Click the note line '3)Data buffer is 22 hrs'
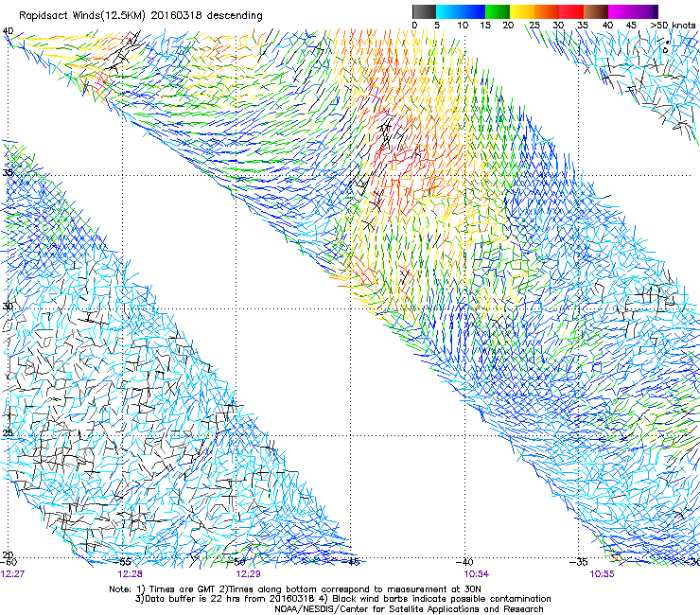This screenshot has width=700, height=615. tap(342, 599)
